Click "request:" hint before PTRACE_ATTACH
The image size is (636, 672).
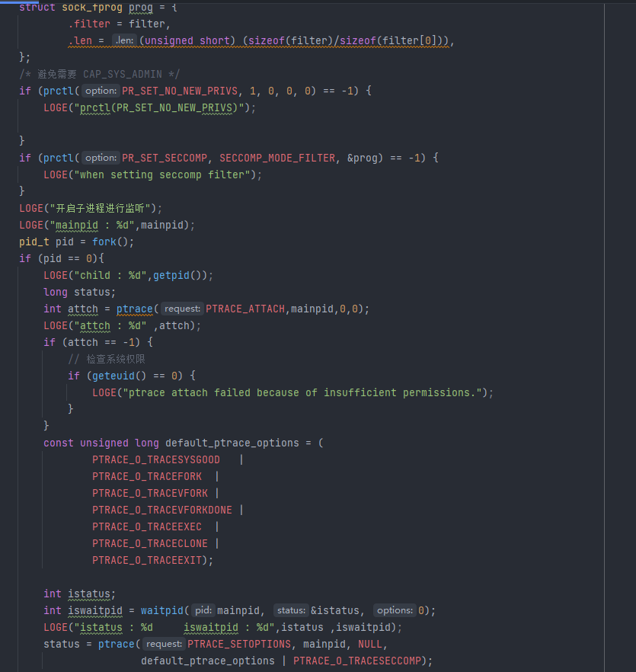[x=182, y=309]
